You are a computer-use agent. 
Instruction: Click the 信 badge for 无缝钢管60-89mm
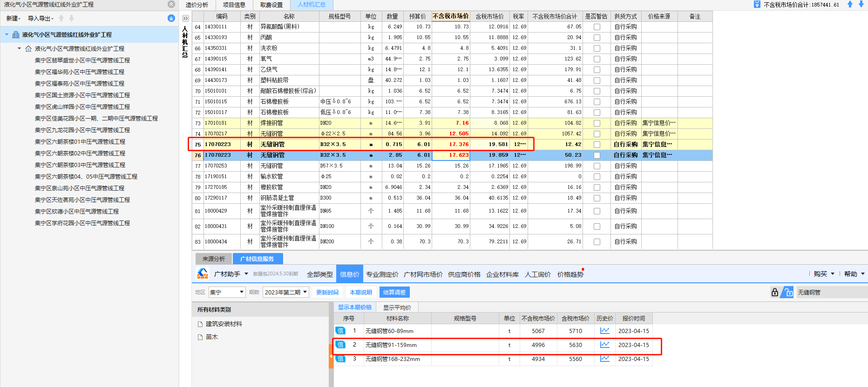341,331
